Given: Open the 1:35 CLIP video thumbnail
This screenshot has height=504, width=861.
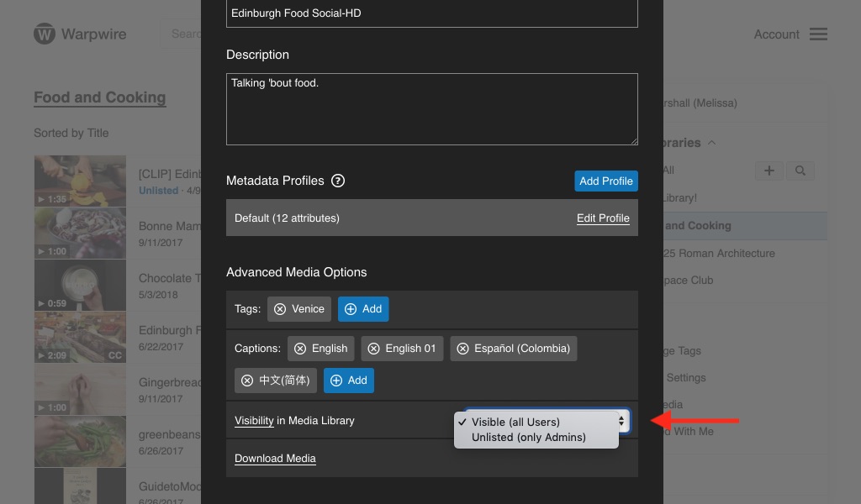Looking at the screenshot, I should click(80, 181).
